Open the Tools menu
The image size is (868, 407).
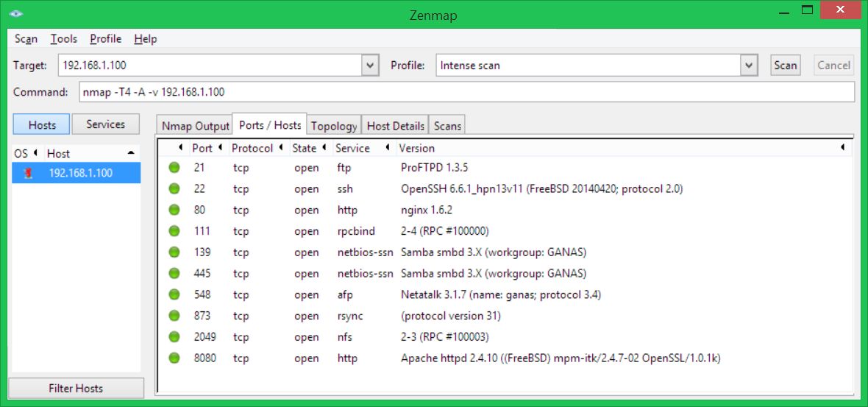(64, 39)
